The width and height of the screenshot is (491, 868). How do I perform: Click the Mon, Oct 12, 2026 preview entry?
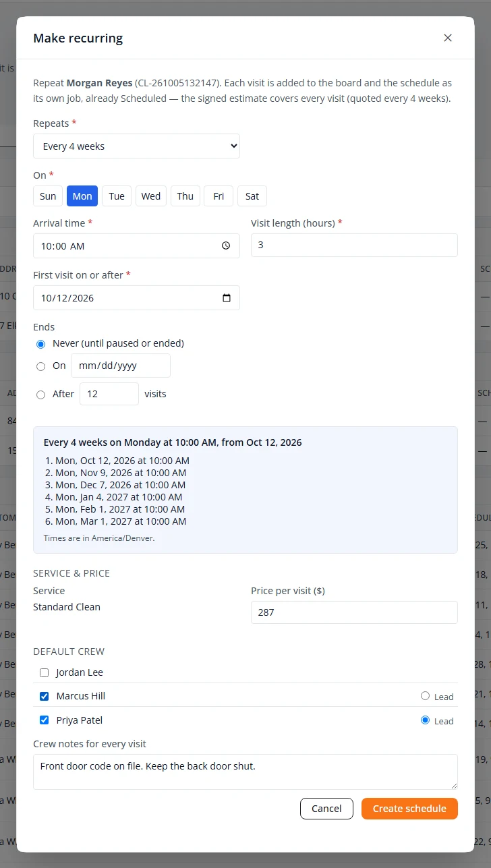coord(122,461)
